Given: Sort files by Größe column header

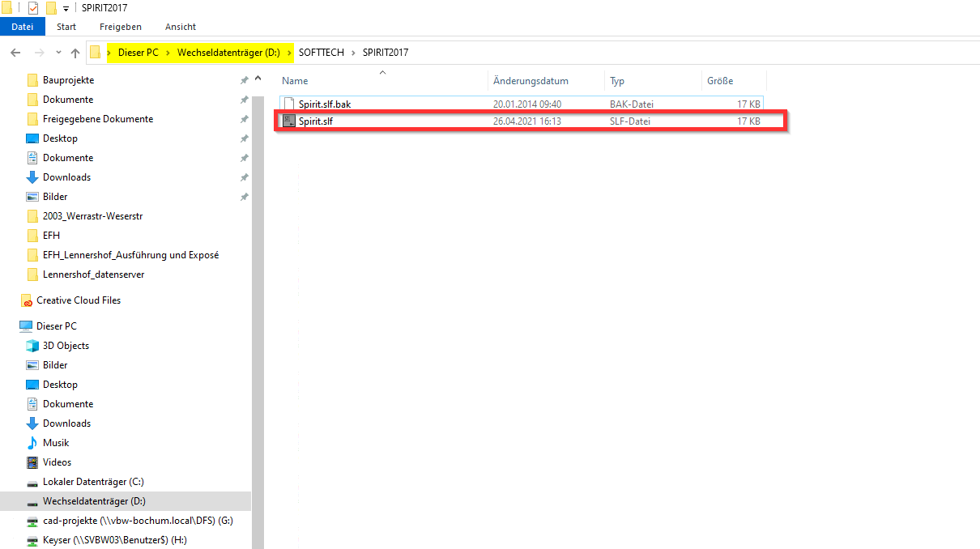Looking at the screenshot, I should coord(719,81).
